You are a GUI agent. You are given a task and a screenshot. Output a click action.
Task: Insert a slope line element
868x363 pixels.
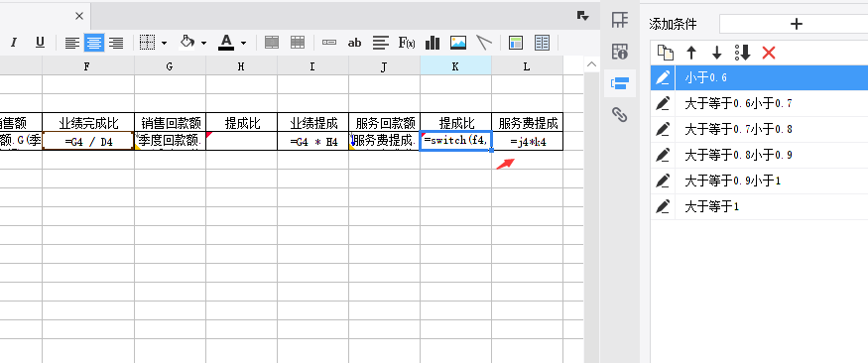point(484,43)
